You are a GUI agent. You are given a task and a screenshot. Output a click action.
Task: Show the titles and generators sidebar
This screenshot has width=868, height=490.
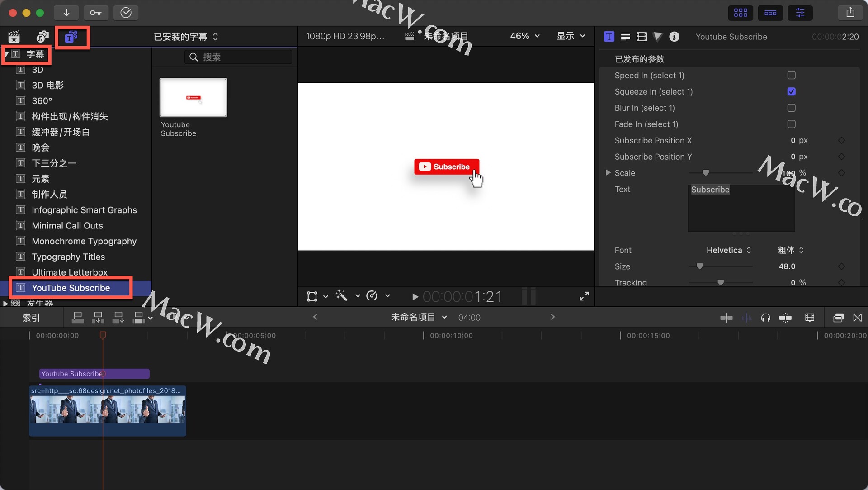pos(71,37)
